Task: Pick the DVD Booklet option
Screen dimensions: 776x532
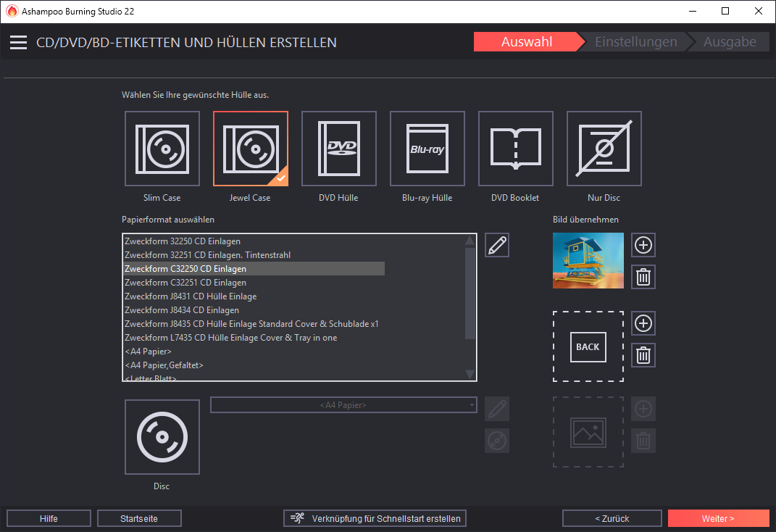Action: (515, 149)
